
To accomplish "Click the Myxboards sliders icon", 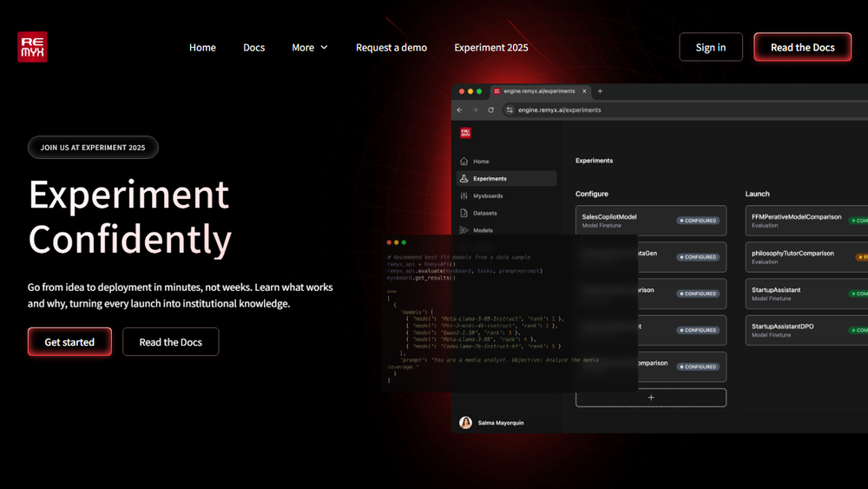I will click(x=464, y=195).
